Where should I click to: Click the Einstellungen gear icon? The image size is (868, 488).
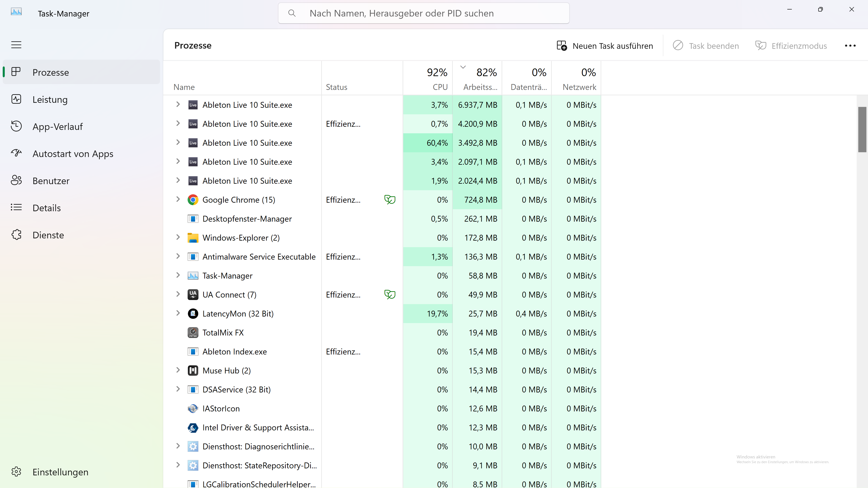click(x=16, y=472)
